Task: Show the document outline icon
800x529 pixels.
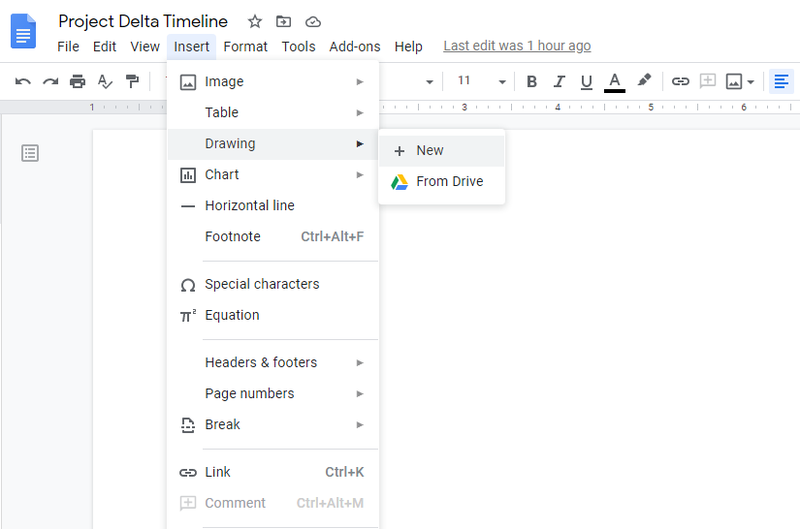Action: coord(30,153)
